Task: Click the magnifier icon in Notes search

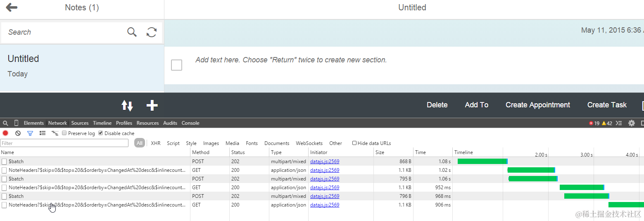Action: coord(132,32)
